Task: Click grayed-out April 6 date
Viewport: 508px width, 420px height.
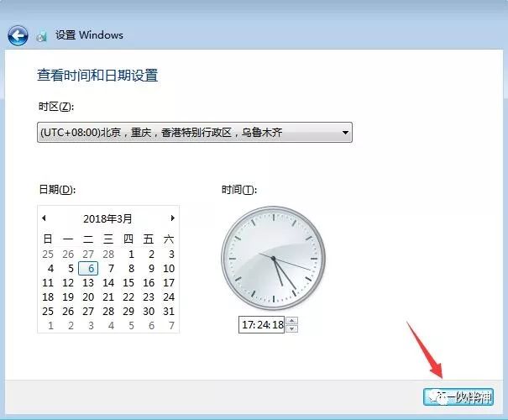Action: [x=151, y=325]
